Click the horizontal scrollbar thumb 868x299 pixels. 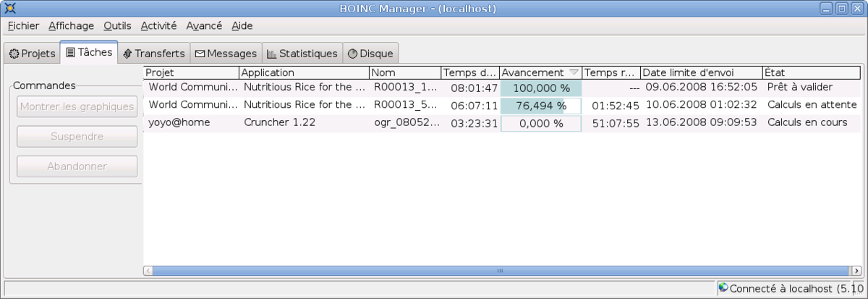point(499,271)
